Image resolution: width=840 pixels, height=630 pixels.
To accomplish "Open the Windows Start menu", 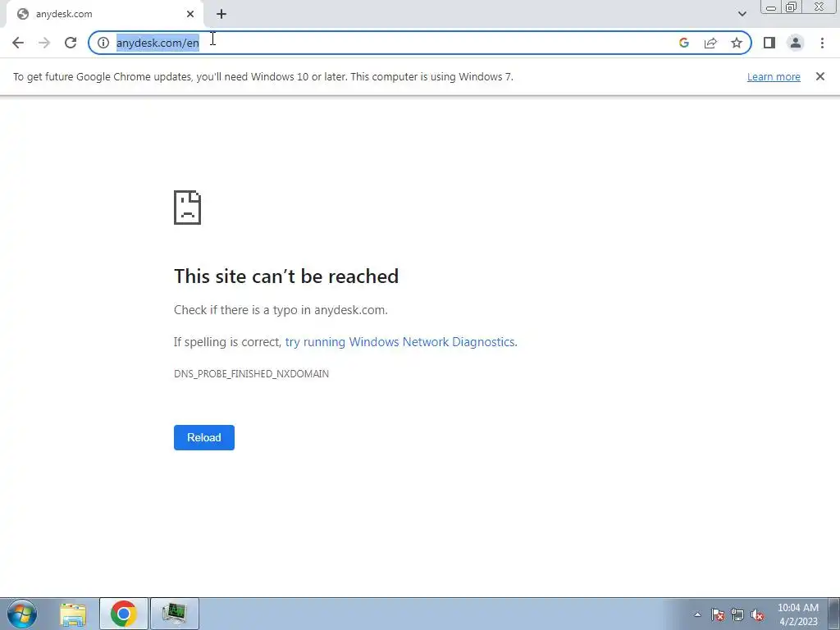I will (22, 614).
